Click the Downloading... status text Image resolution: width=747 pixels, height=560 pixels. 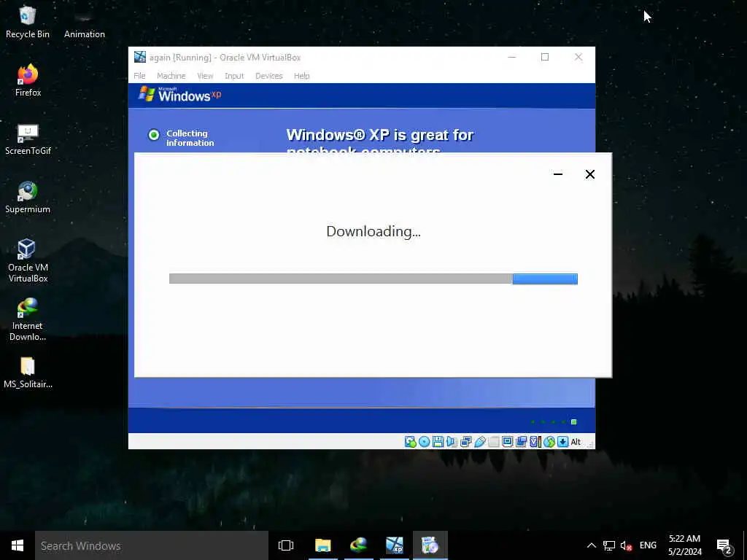(373, 231)
